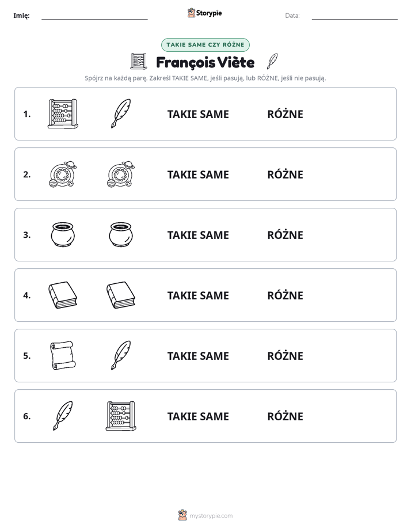The height and width of the screenshot is (532, 411).
Task: Click the Storypie logo at top
Action: (204, 13)
